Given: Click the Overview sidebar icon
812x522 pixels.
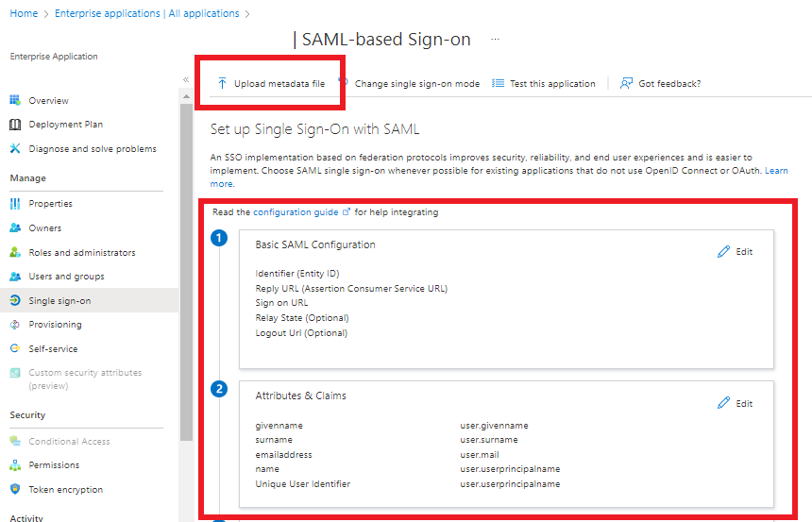Looking at the screenshot, I should pyautogui.click(x=15, y=100).
